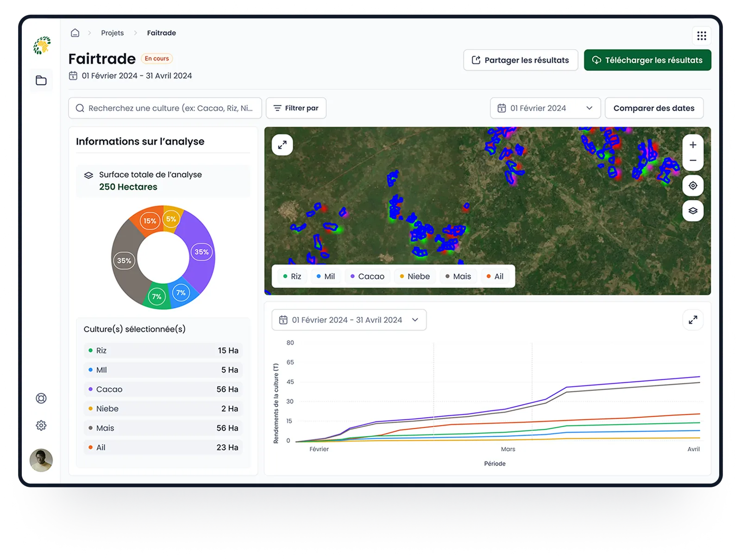
Task: Open the settings gear in sidebar
Action: pos(41,425)
